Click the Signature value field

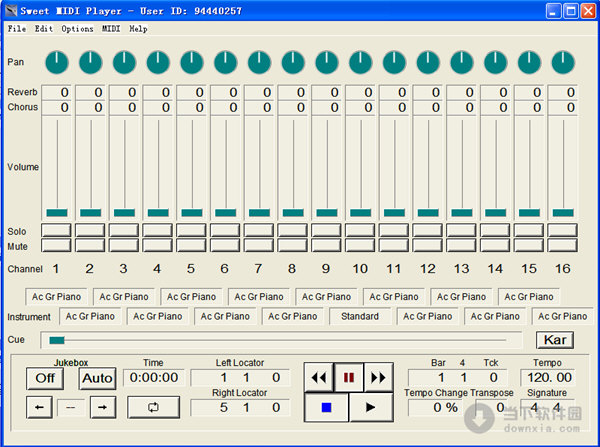(x=547, y=408)
